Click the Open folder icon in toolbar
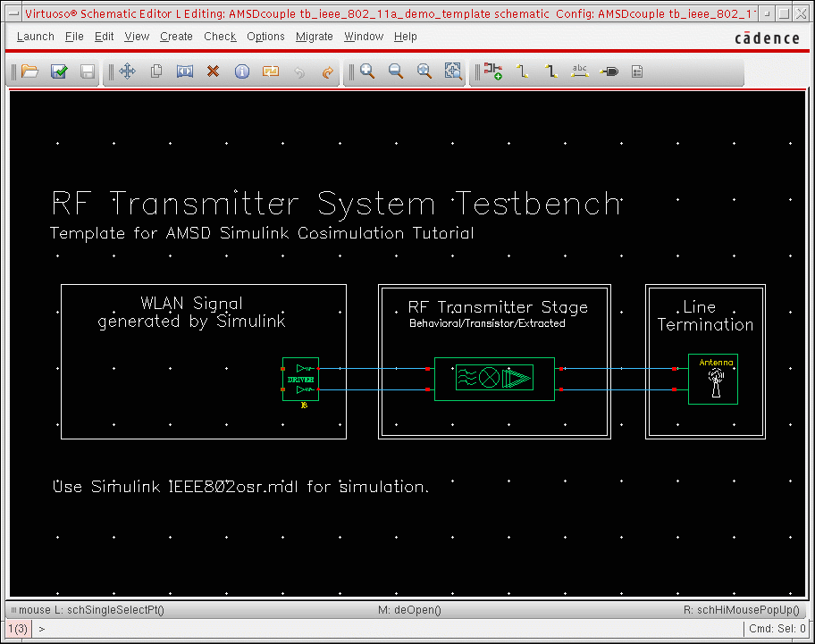 (30, 71)
